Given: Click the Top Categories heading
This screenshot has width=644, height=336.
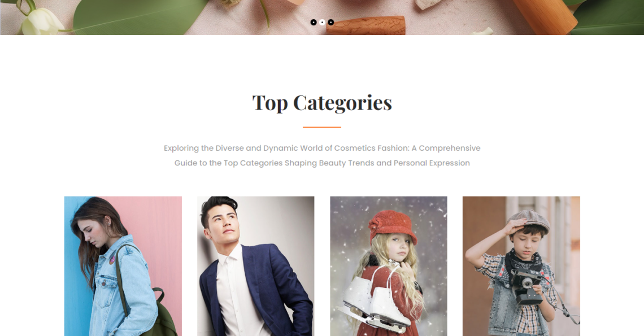Looking at the screenshot, I should [322, 103].
